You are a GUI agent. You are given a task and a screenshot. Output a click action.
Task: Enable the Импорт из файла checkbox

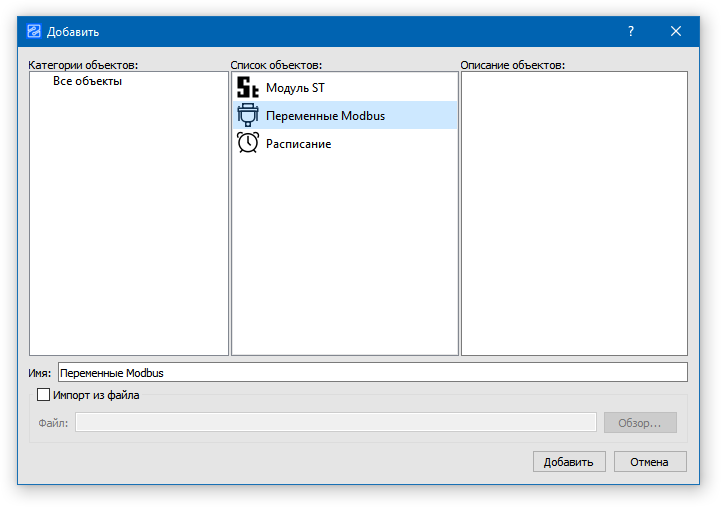pyautogui.click(x=43, y=395)
